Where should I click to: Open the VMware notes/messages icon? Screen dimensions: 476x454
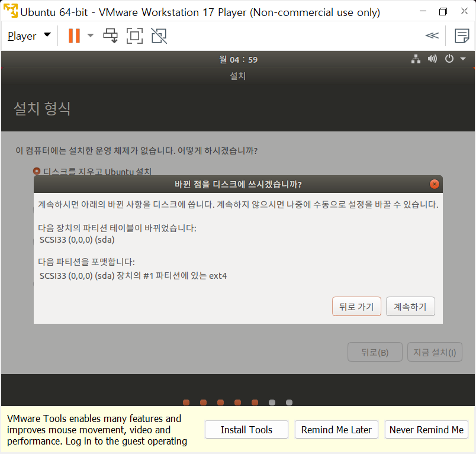tap(462, 36)
